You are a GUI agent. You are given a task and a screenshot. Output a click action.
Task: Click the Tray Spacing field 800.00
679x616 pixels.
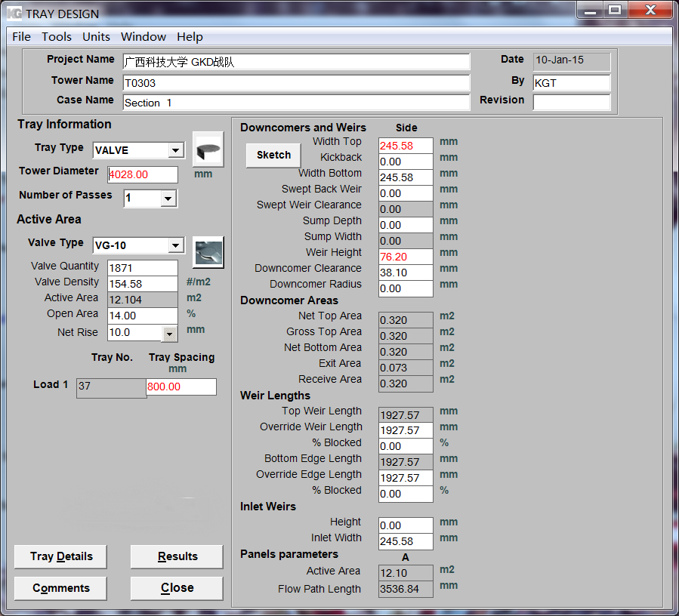pos(181,387)
